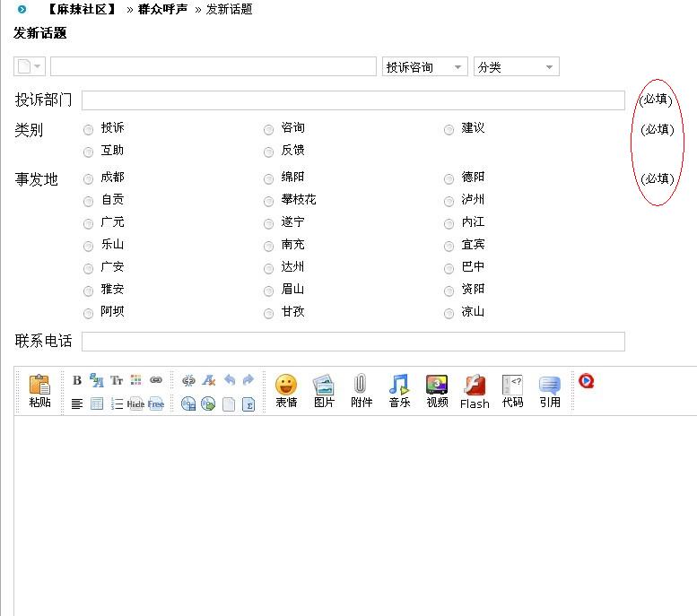Select the 反馈 radio button
The height and width of the screenshot is (616, 697).
268,152
